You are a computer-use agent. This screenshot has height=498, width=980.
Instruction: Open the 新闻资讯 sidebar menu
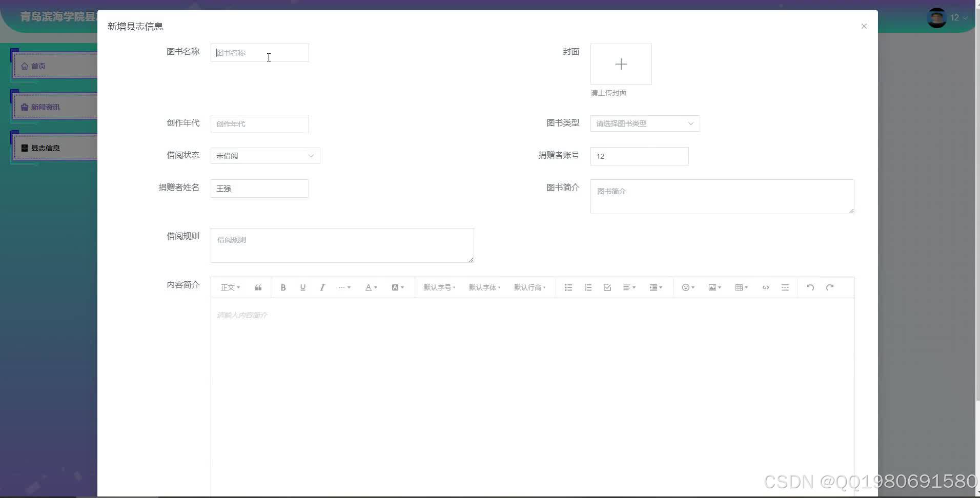click(46, 107)
